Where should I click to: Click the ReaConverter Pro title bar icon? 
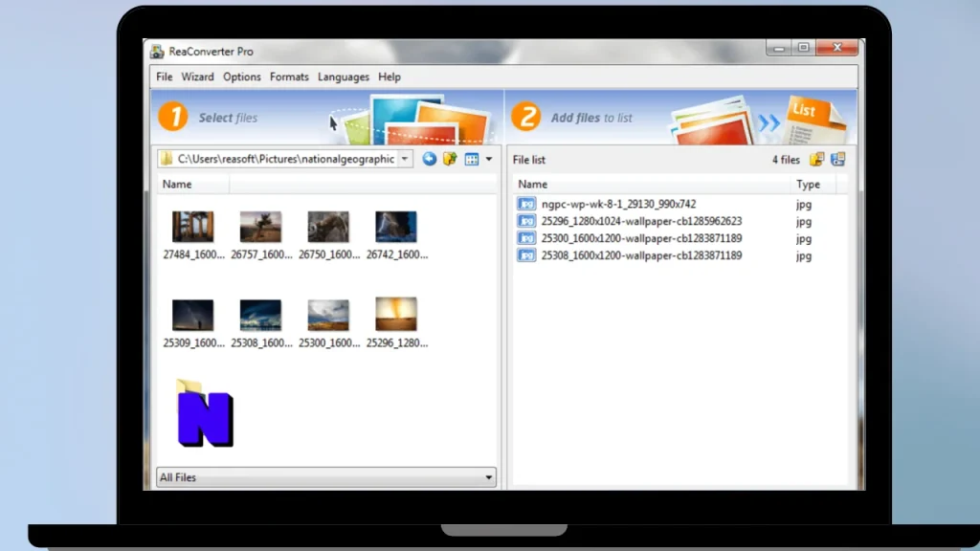pos(157,52)
